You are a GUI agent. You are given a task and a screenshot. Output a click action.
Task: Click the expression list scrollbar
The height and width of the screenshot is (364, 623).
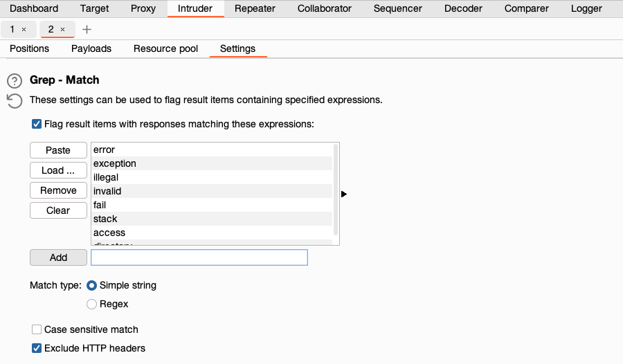pyautogui.click(x=336, y=190)
